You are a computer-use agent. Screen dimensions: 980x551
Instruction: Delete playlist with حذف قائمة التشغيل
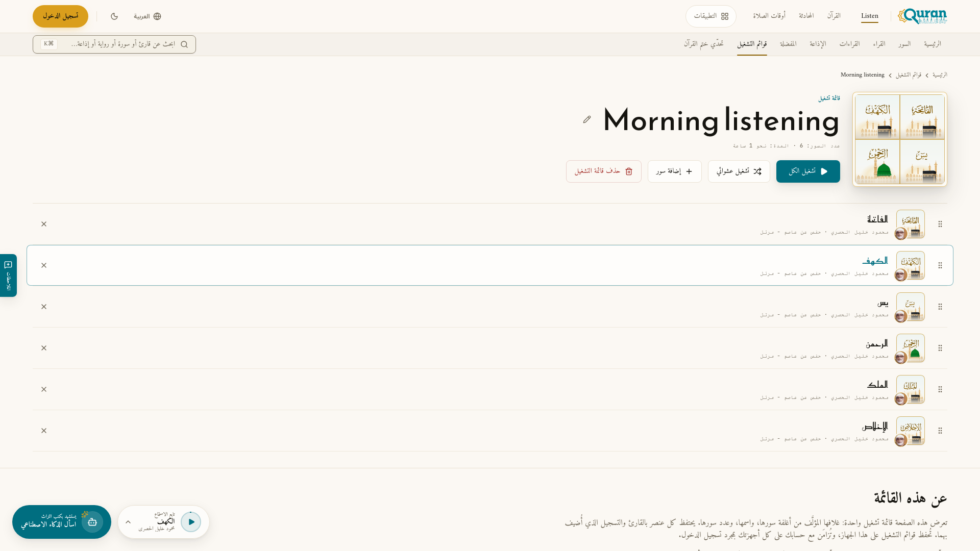click(x=603, y=171)
